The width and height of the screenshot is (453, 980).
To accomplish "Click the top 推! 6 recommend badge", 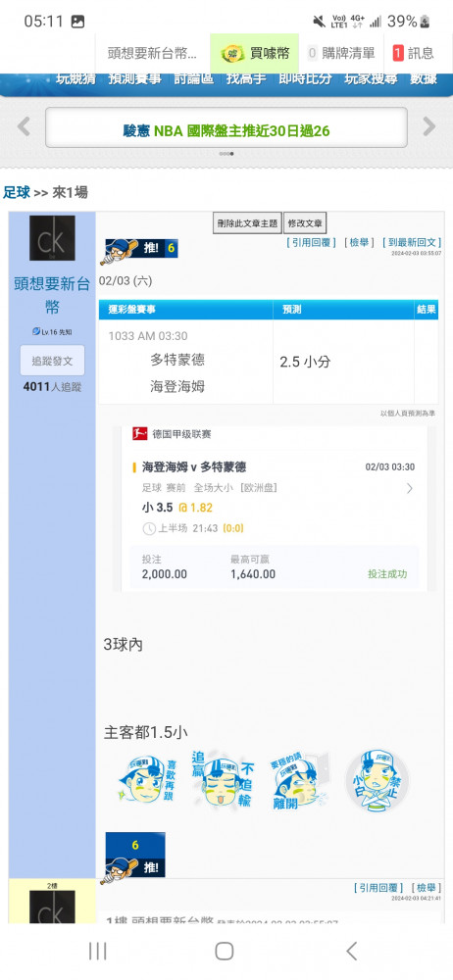I will (139, 251).
